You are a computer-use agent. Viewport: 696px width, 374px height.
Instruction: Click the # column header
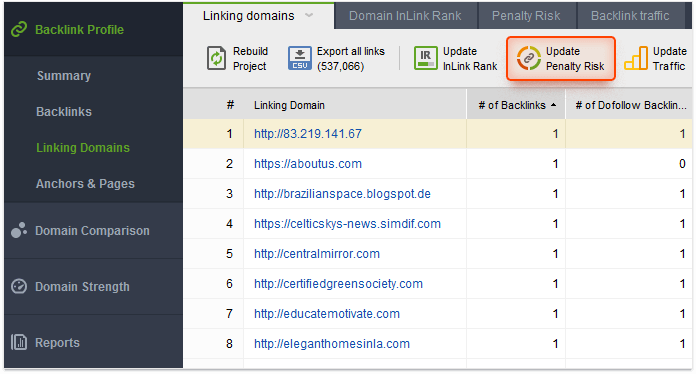coord(230,105)
